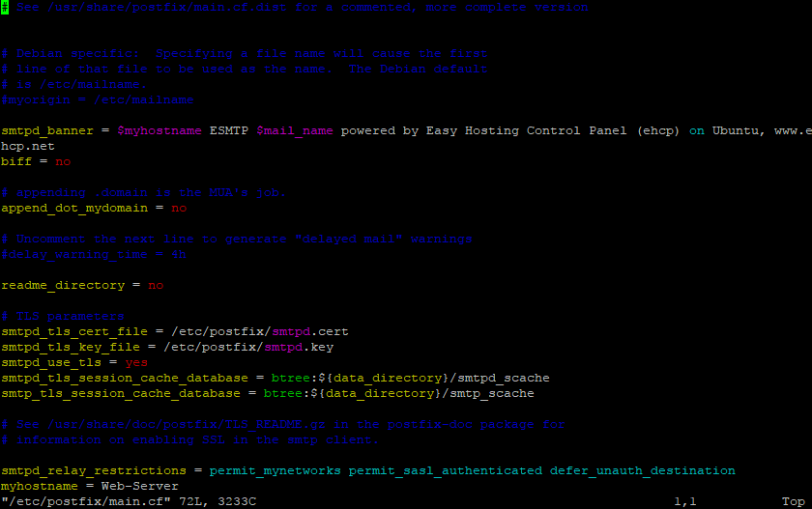This screenshot has width=812, height=509.
Task: Click the commented #myorigin line
Action: (x=97, y=100)
